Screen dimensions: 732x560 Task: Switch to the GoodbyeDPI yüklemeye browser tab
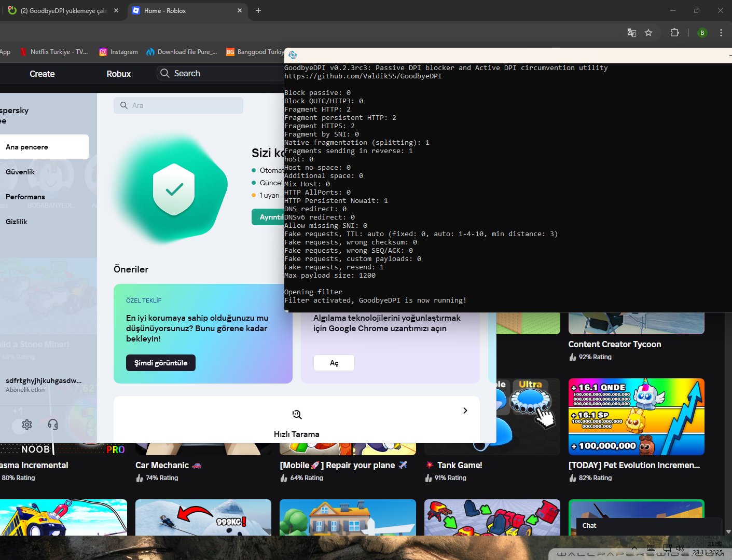click(62, 10)
